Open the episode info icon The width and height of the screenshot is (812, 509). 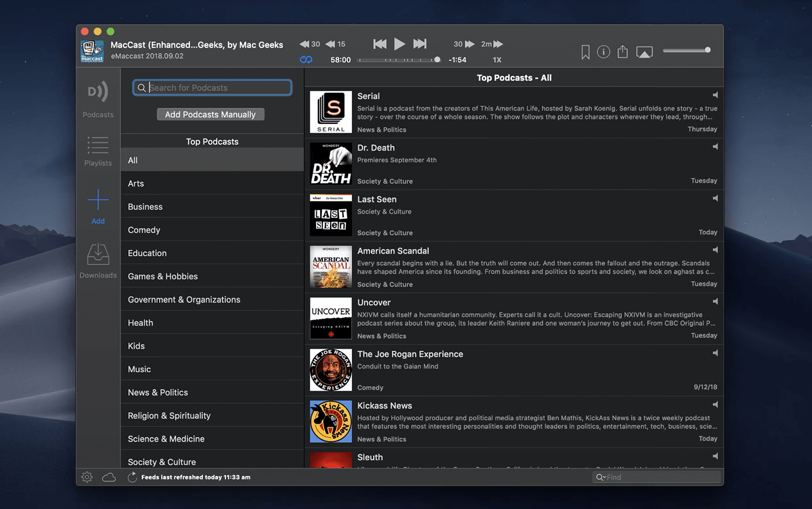click(x=603, y=52)
